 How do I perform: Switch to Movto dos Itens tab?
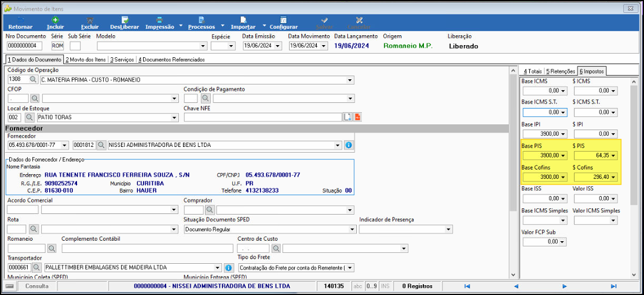click(86, 60)
